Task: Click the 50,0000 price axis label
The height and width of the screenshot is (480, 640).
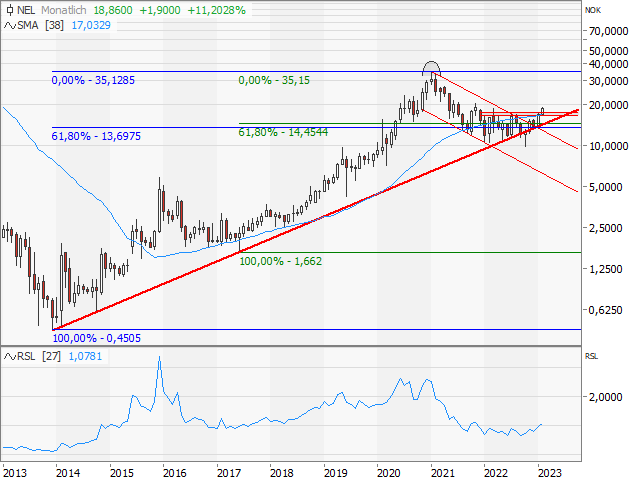Action: 608,51
